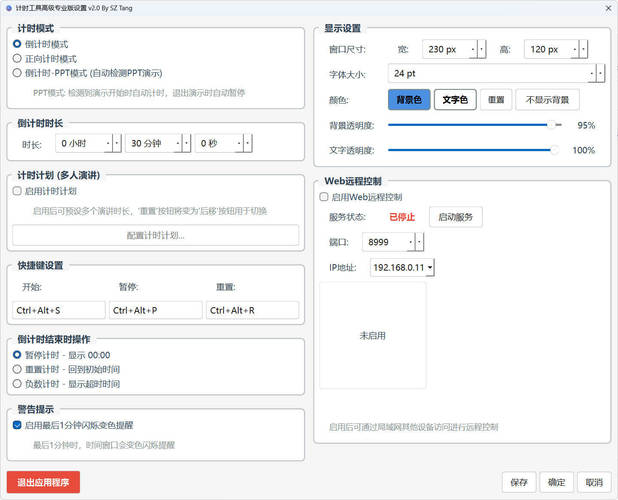
Task: Click the 背景色 color button
Action: pyautogui.click(x=408, y=100)
